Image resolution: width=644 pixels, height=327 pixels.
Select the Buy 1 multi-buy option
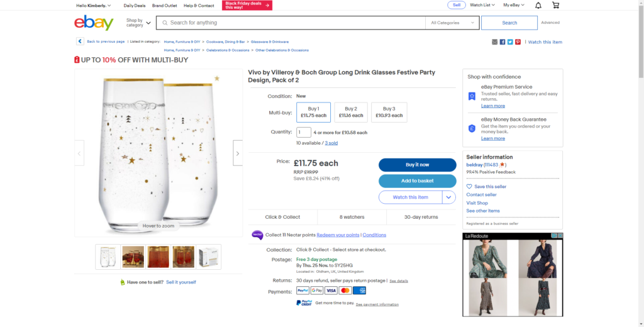coord(313,112)
